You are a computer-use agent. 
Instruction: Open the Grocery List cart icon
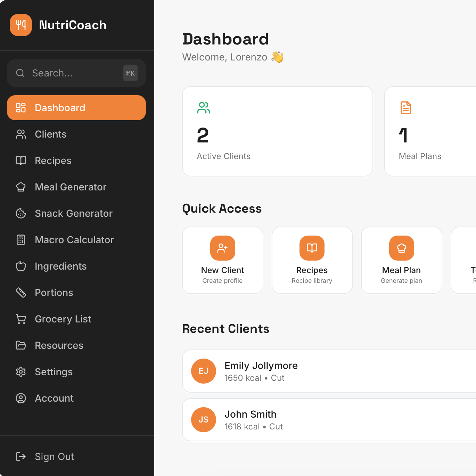click(21, 319)
